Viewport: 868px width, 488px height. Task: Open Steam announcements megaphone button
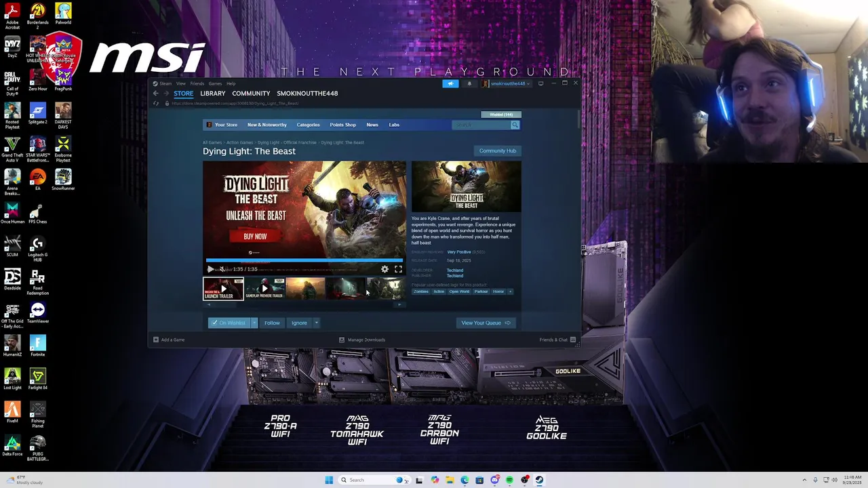(x=450, y=83)
